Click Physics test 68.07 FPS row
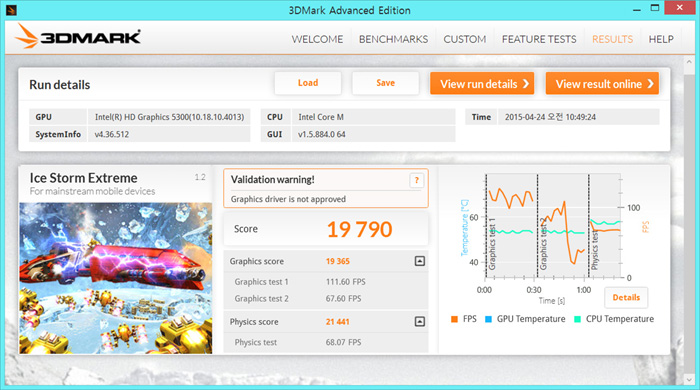 pos(325,342)
